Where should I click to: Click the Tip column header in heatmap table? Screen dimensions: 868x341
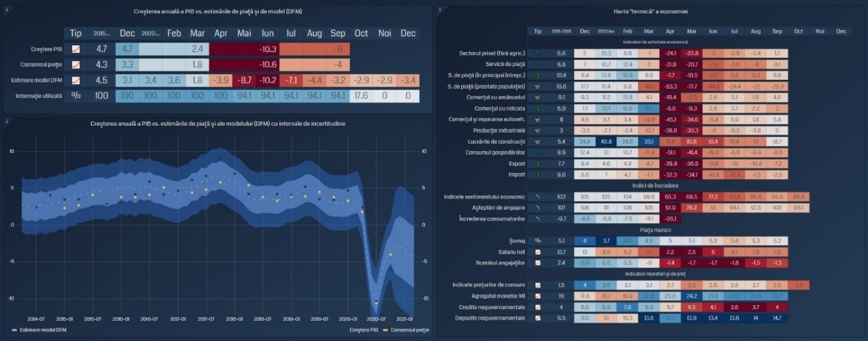coord(538,31)
